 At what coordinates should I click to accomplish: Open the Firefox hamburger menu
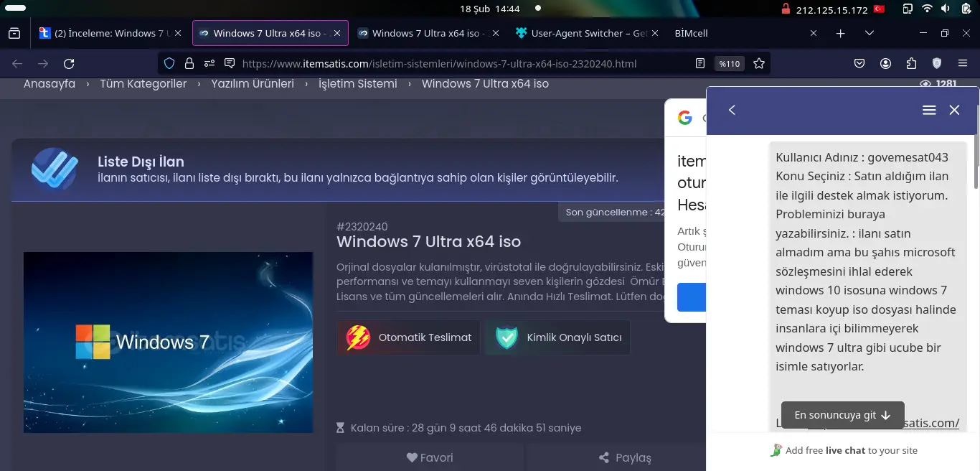pyautogui.click(x=963, y=63)
